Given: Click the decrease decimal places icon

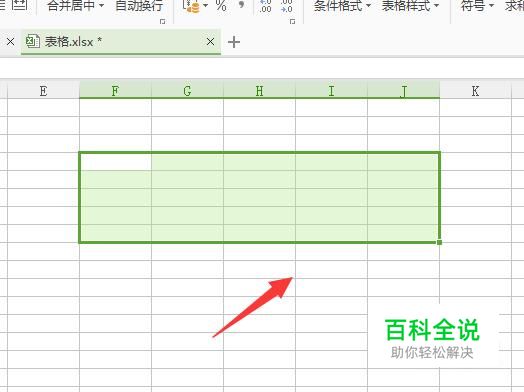Looking at the screenshot, I should click(287, 6).
